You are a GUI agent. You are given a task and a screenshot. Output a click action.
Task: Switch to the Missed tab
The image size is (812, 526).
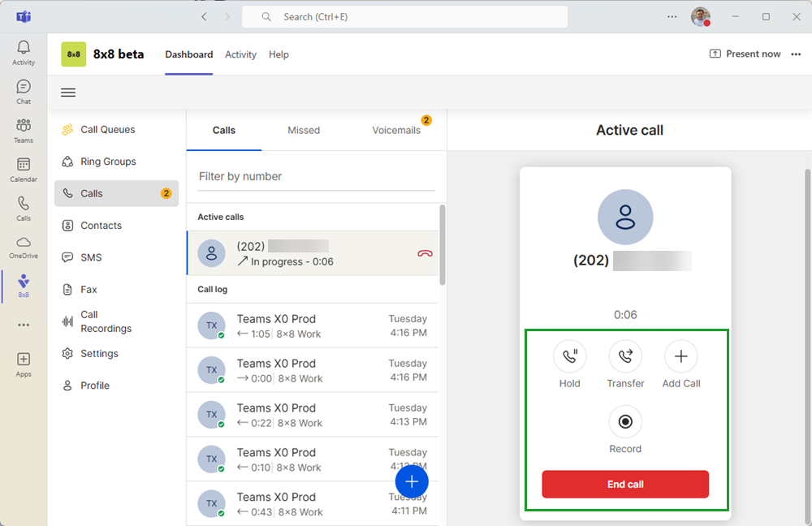[x=304, y=130]
